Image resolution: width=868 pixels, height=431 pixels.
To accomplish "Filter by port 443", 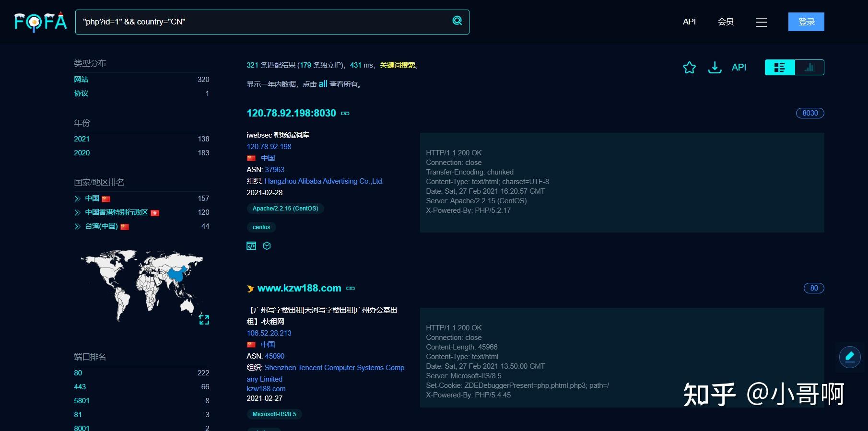I will pyautogui.click(x=80, y=387).
